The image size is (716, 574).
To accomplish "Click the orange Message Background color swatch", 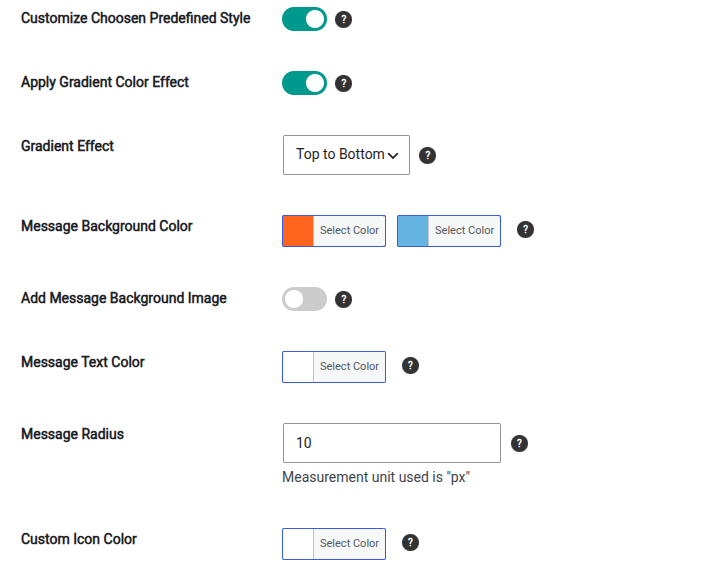I will [298, 231].
